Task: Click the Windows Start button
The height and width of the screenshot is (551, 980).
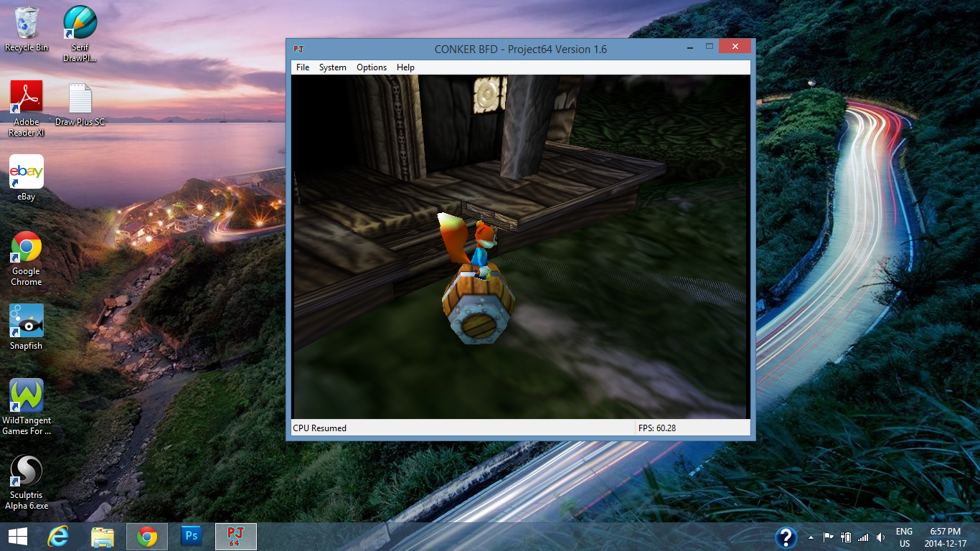Action: 17,537
